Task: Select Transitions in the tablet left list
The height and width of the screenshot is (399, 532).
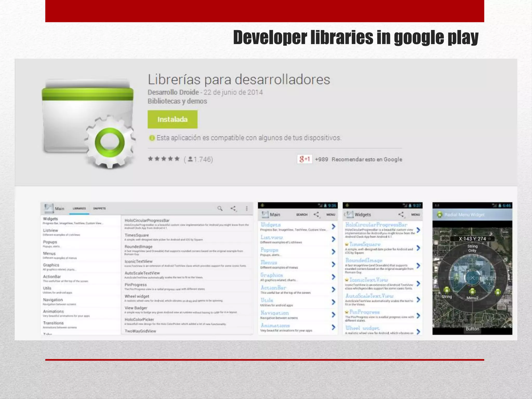Action: 81,325
